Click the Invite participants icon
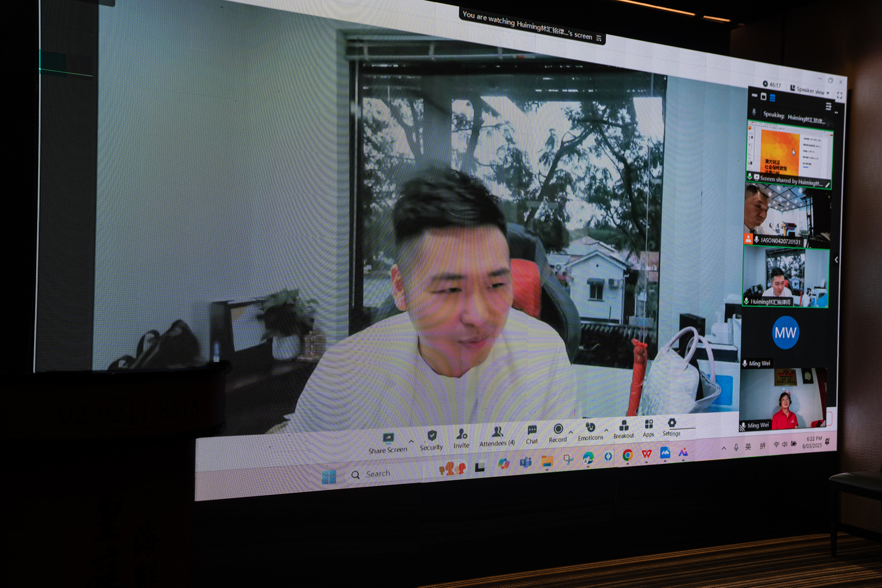The height and width of the screenshot is (588, 882). click(461, 437)
